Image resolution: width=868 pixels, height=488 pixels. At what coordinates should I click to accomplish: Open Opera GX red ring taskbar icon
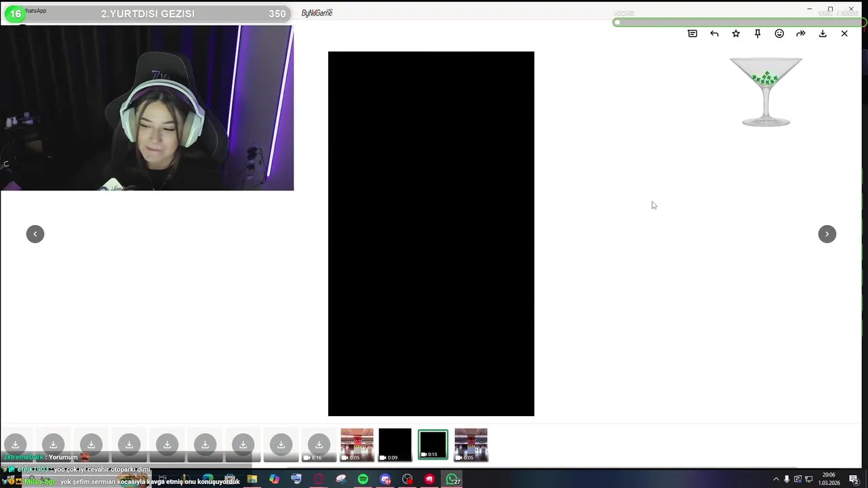point(319,479)
